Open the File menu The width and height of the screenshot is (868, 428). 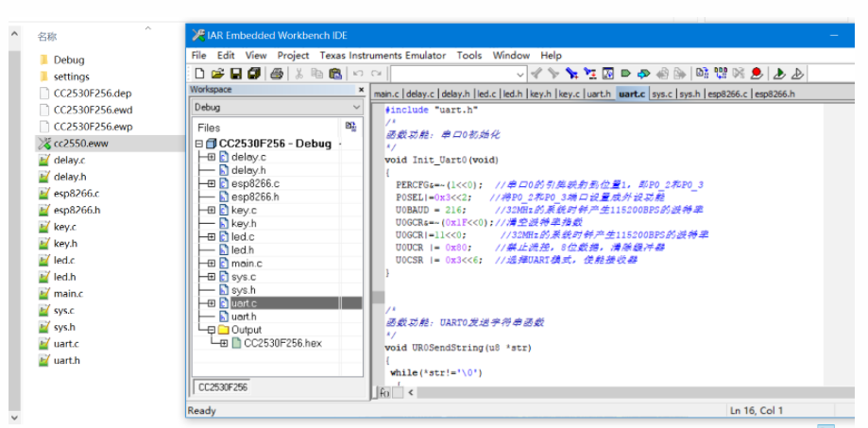point(198,56)
